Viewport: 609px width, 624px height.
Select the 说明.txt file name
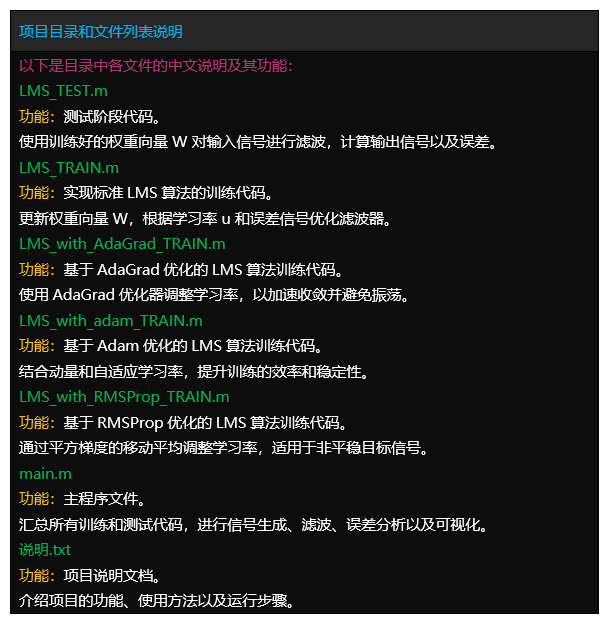45,550
